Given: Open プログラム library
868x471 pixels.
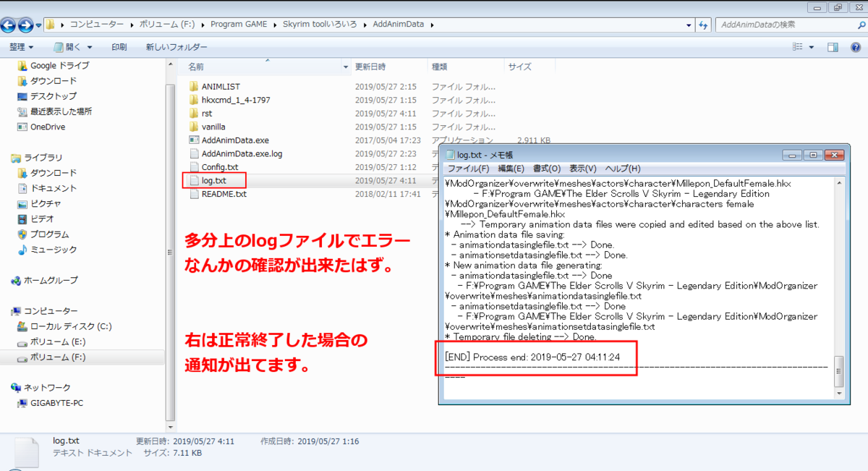Looking at the screenshot, I should pyautogui.click(x=43, y=234).
